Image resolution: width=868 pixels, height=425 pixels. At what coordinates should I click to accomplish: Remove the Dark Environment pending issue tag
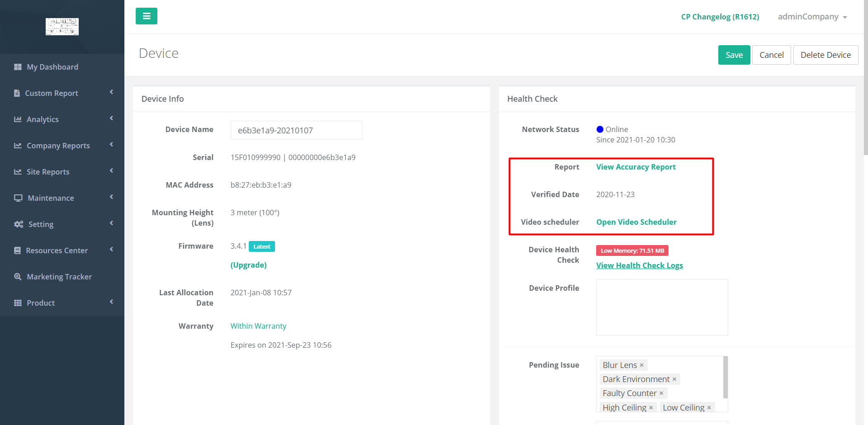[674, 379]
